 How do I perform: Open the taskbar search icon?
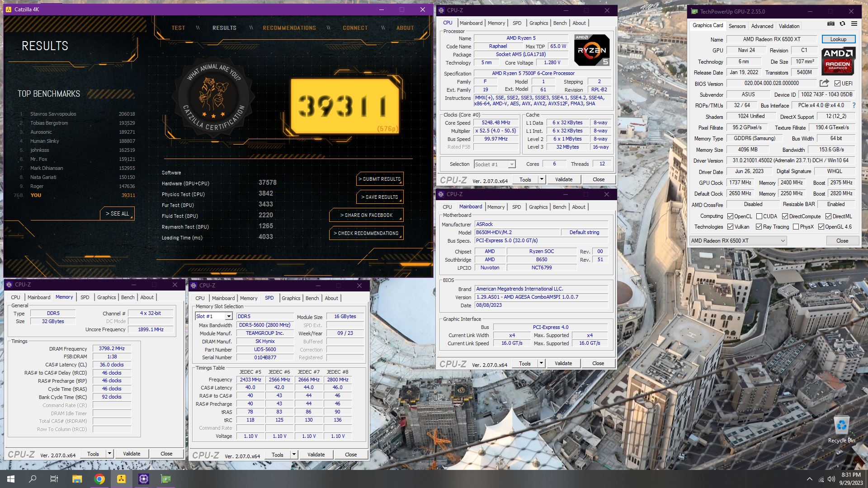[33, 479]
